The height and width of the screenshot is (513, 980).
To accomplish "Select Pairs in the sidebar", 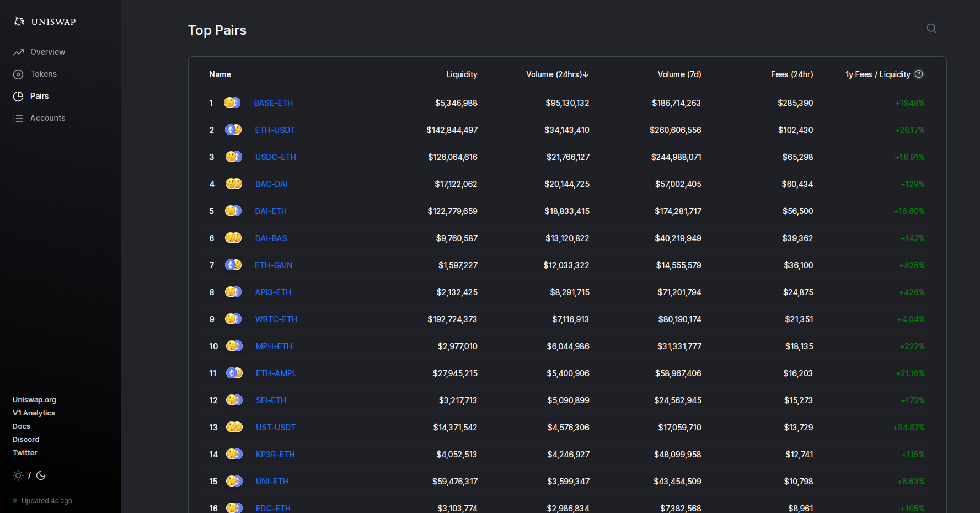I will pyautogui.click(x=39, y=96).
